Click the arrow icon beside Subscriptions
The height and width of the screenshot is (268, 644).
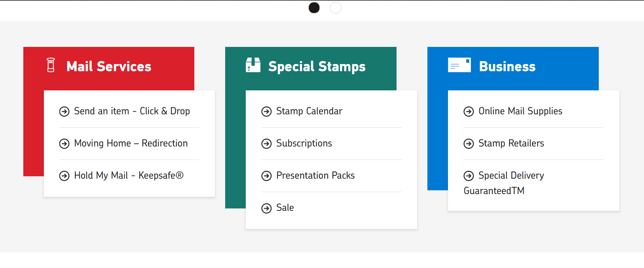[266, 144]
